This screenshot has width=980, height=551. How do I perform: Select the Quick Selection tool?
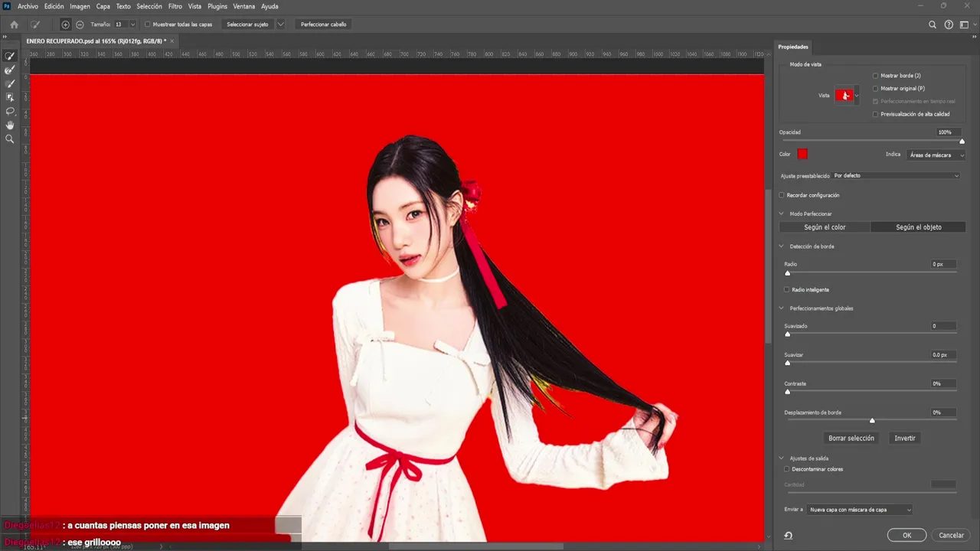10,57
